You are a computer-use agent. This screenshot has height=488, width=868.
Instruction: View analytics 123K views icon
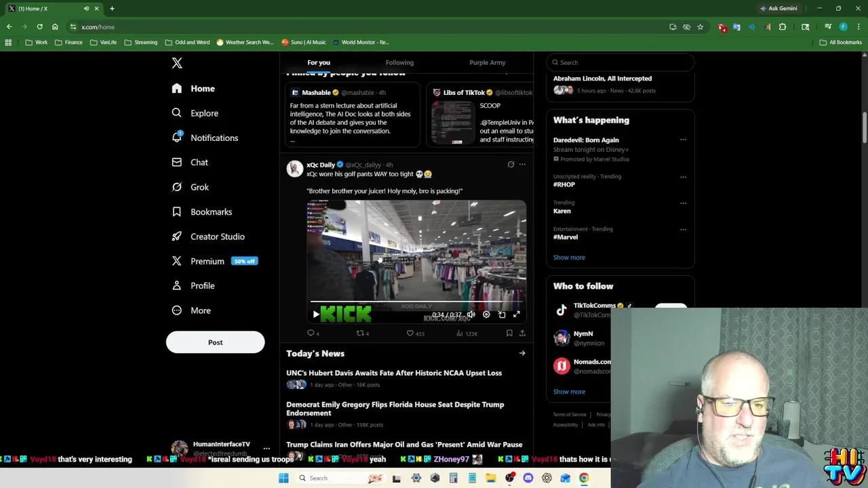[467, 333]
